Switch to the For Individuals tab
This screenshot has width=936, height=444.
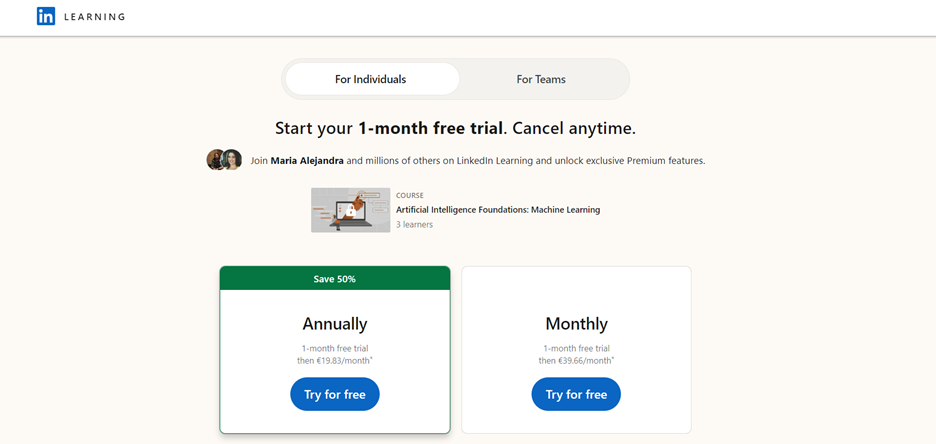coord(371,79)
